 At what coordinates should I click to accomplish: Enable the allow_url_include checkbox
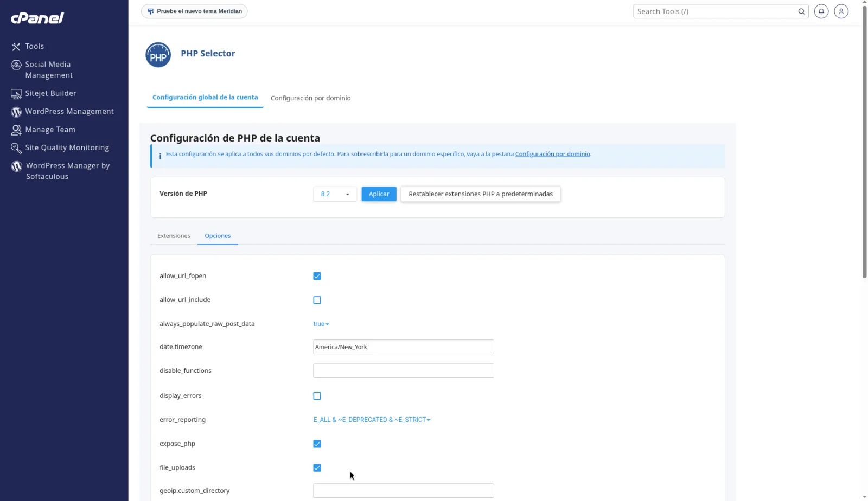(x=317, y=300)
